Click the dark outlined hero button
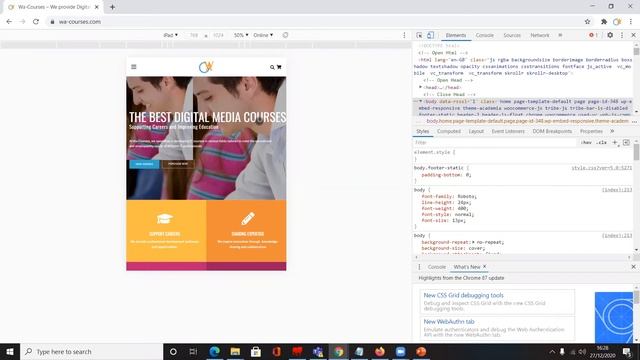Viewport: 640px width, 360px height. click(x=178, y=164)
